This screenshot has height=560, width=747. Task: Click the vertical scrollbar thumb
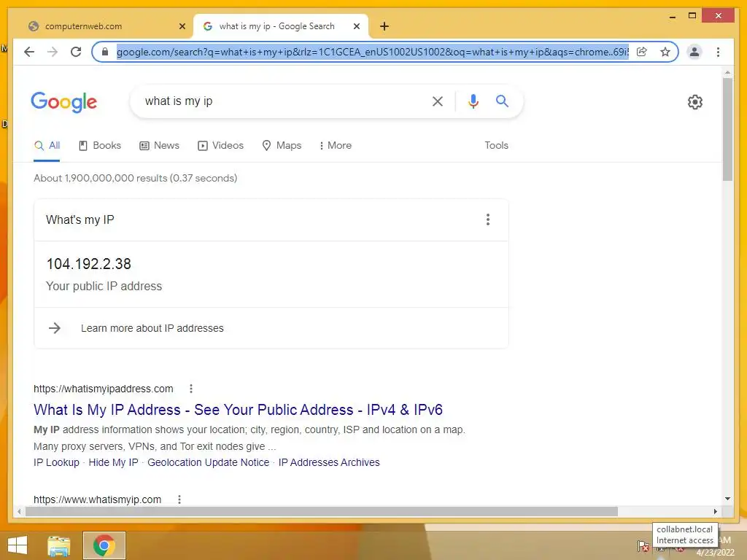point(727,130)
